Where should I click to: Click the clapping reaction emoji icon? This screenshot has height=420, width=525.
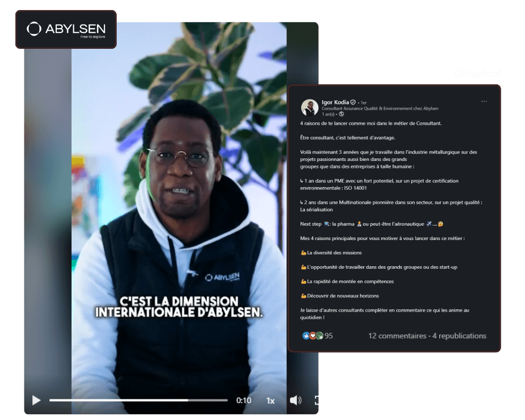pyautogui.click(x=319, y=336)
